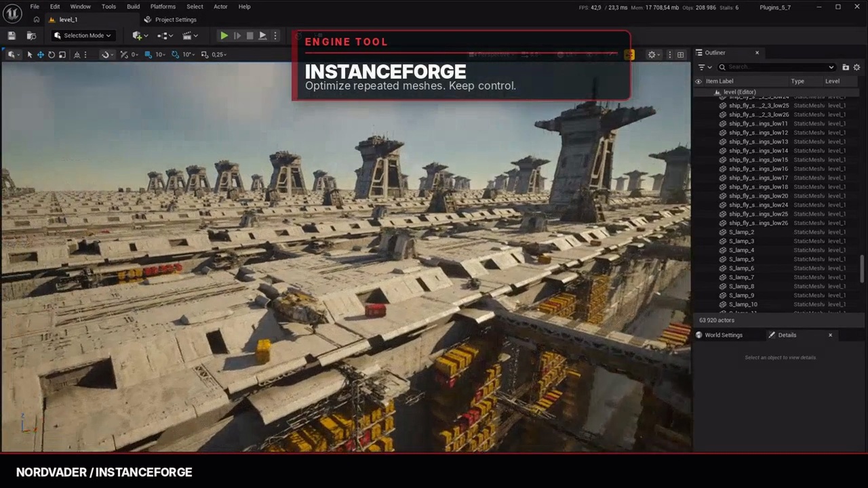Click the World Settings globe icon
The image size is (868, 488).
[699, 335]
